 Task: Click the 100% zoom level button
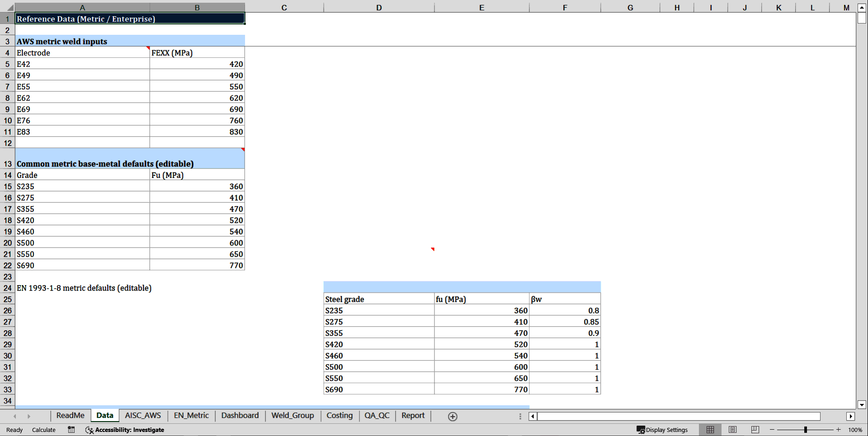click(855, 430)
